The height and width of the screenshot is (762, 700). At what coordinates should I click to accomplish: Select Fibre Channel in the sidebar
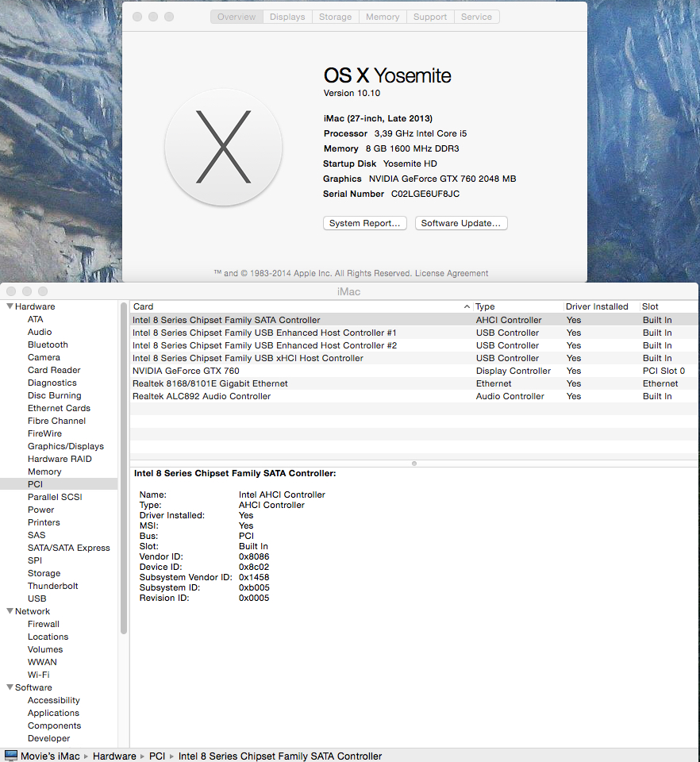[x=56, y=421]
